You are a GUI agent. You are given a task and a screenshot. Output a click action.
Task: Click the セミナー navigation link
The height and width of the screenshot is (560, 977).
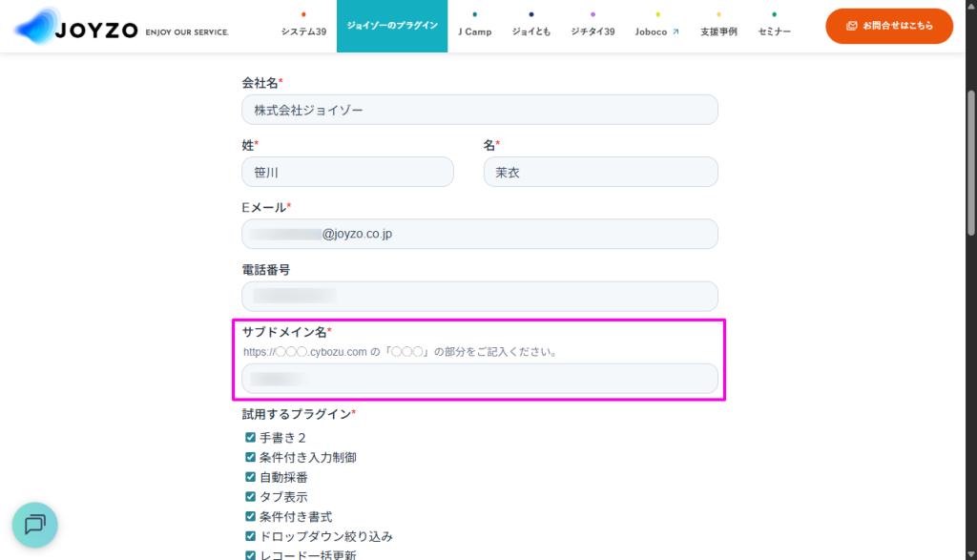(x=774, y=31)
